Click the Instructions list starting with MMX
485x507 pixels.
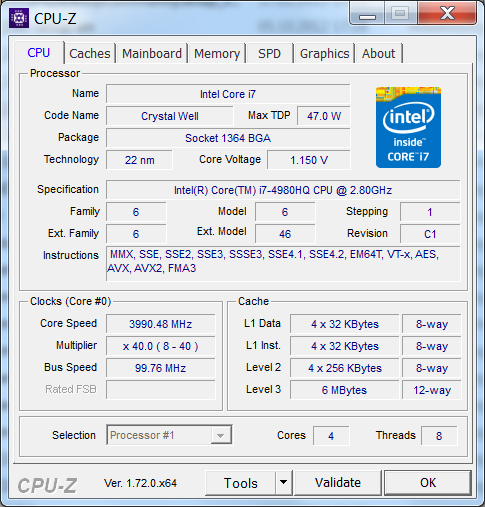(x=283, y=264)
